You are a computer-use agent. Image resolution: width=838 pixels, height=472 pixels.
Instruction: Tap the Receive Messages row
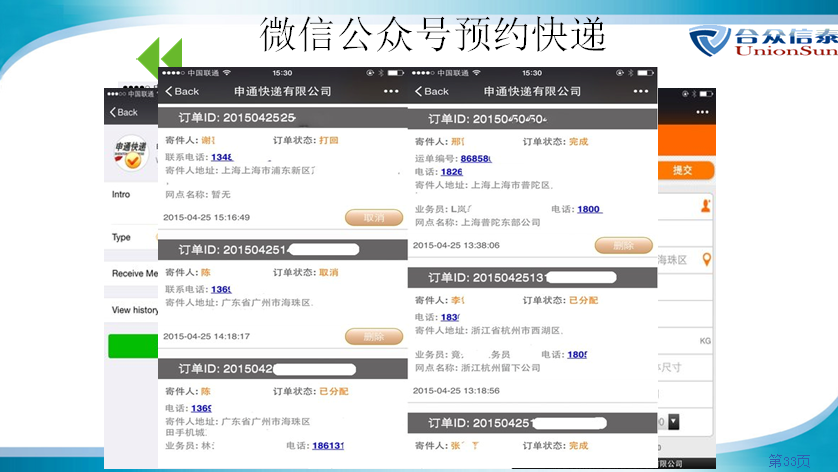[131, 273]
